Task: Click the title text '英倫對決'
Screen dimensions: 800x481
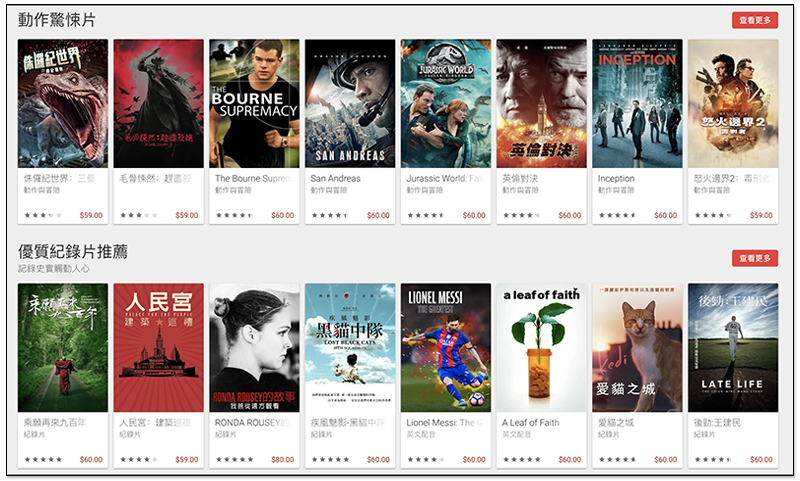Action: point(520,179)
